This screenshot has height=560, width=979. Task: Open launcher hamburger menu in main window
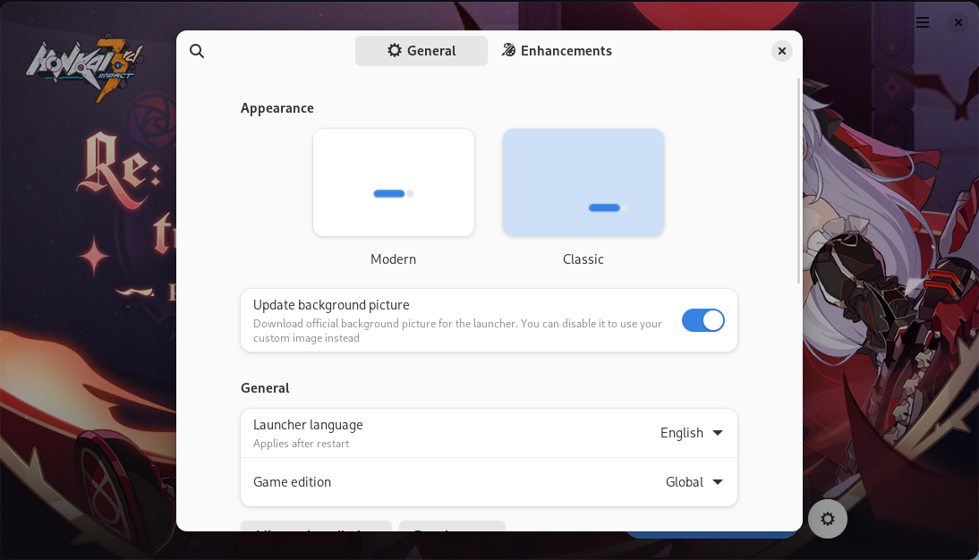pos(923,22)
